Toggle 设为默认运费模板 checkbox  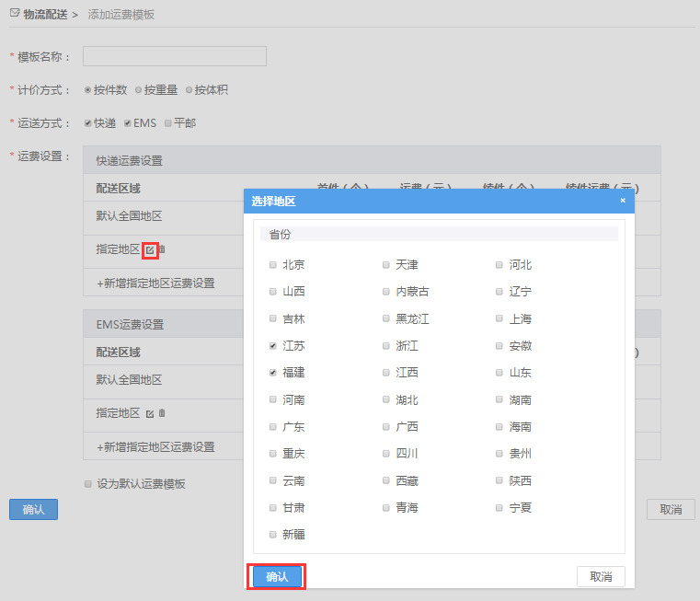click(x=88, y=483)
